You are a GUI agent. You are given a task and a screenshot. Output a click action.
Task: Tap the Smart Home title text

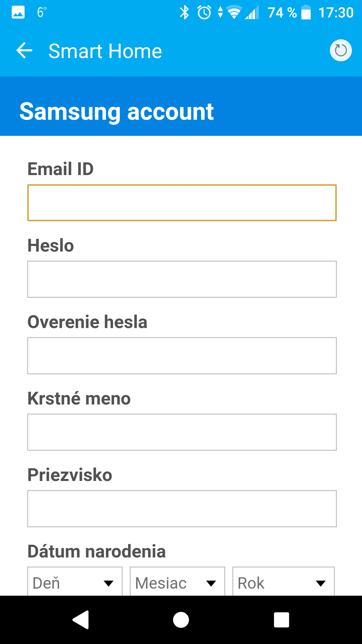click(105, 51)
